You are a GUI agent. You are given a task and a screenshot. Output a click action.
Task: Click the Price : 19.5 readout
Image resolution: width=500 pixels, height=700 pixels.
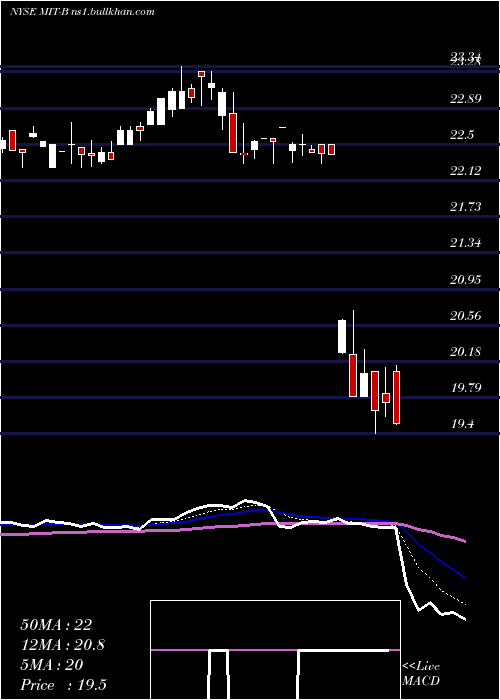point(63,685)
